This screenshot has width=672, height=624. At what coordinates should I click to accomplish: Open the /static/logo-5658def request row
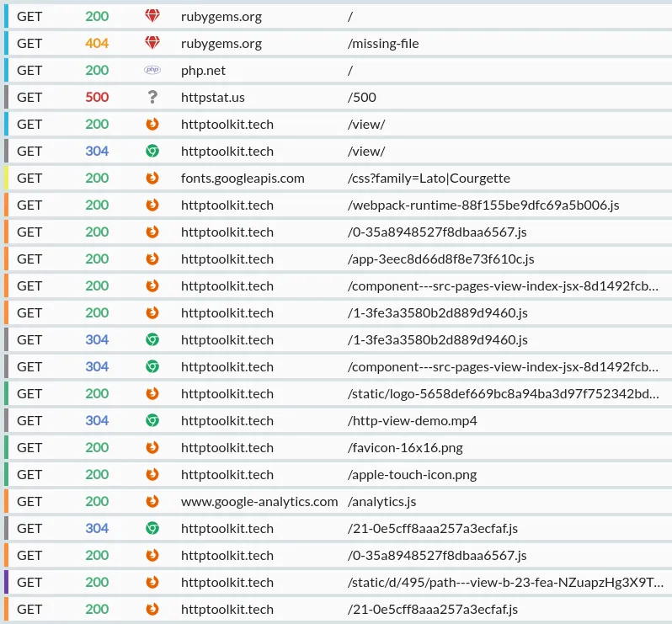[x=503, y=393]
